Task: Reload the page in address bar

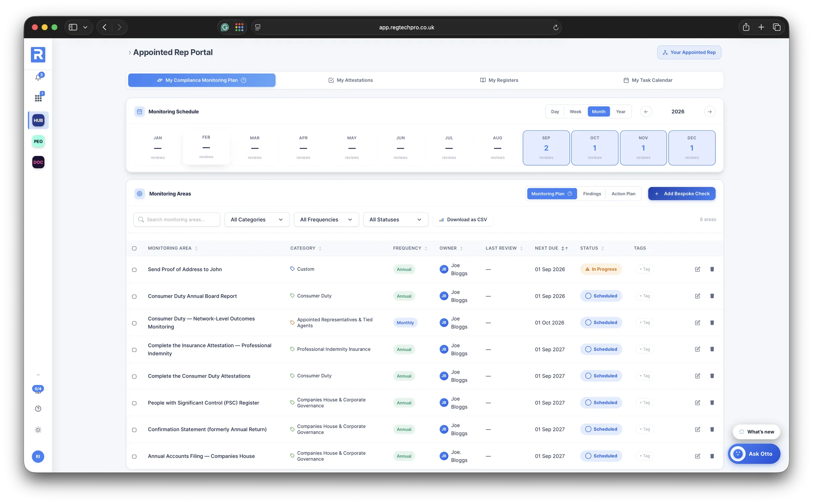Action: point(556,27)
